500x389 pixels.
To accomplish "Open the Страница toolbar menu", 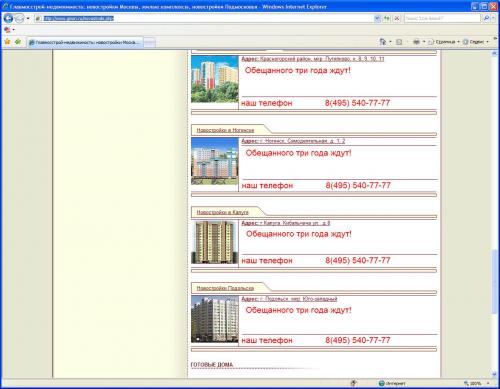I will coord(443,42).
